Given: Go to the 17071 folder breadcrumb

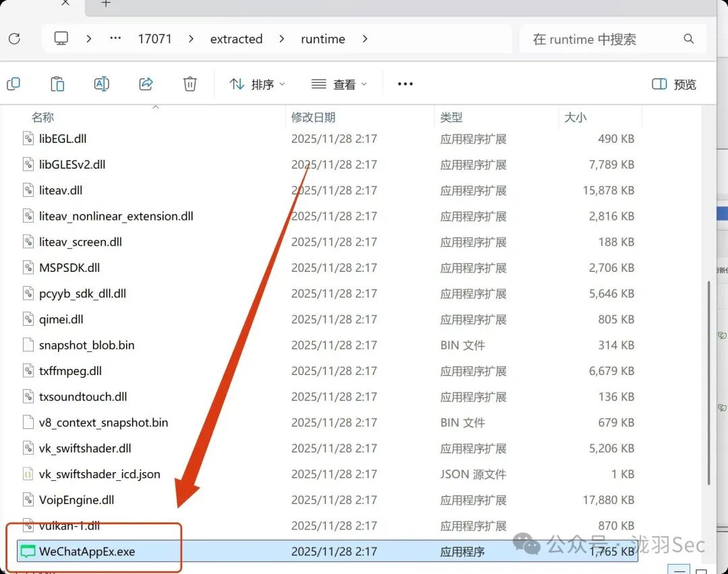Looking at the screenshot, I should 154,39.
